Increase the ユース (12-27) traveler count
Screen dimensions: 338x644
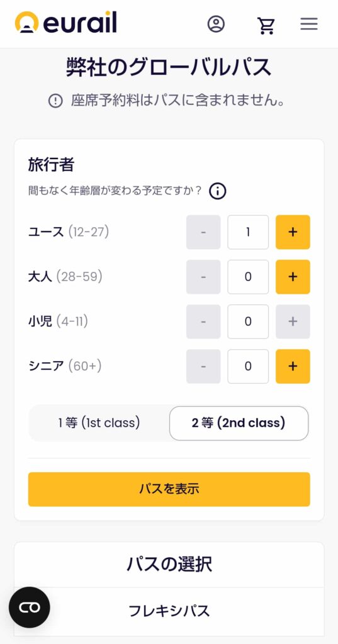(x=293, y=232)
